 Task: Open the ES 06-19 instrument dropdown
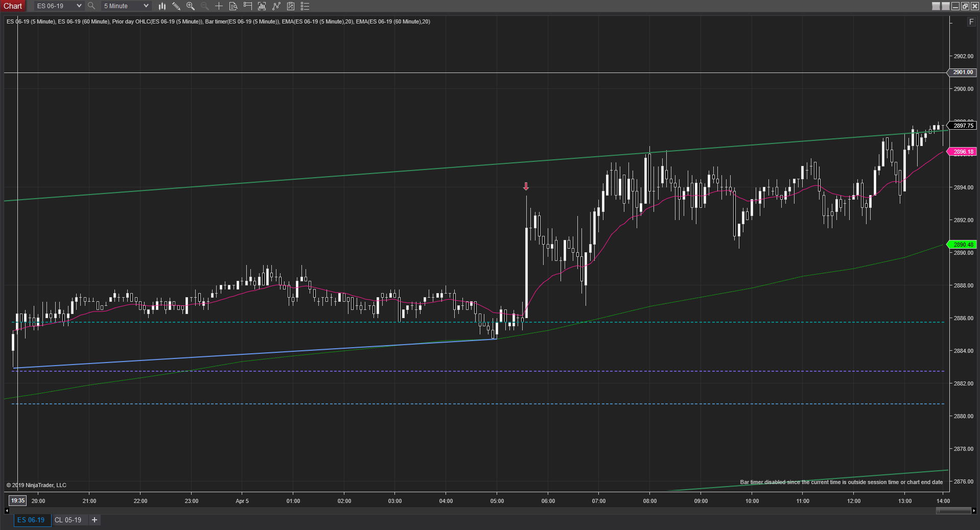[x=59, y=6]
